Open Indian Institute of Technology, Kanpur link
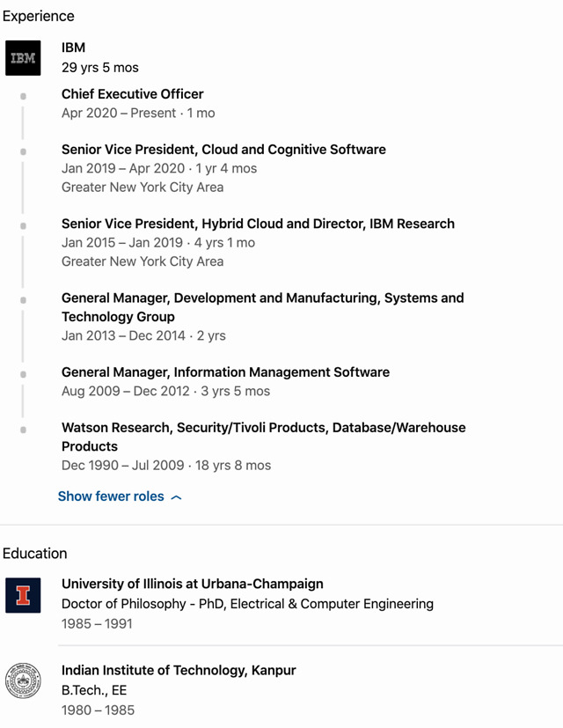The image size is (563, 728). point(179,671)
